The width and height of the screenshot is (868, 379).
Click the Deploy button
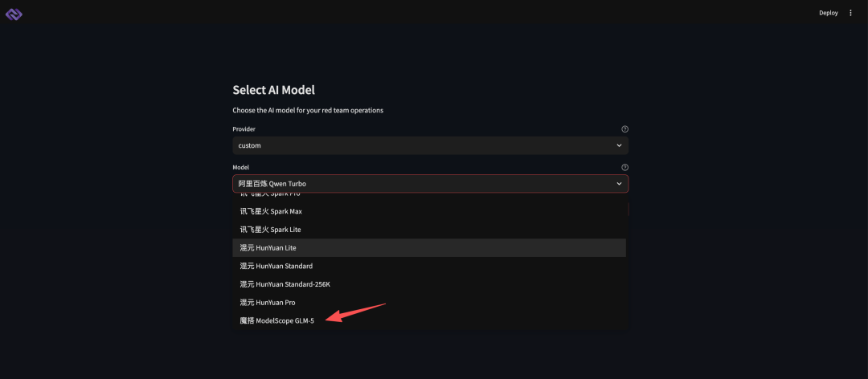point(828,13)
